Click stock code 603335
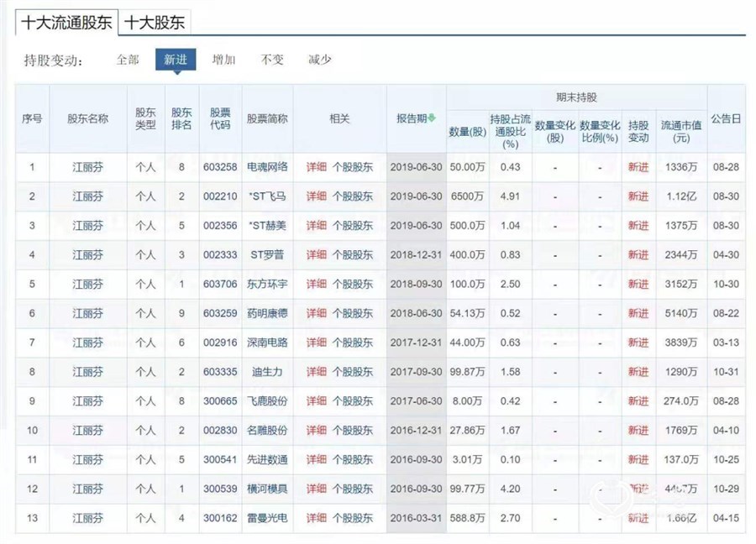This screenshot has width=756, height=544. click(220, 372)
